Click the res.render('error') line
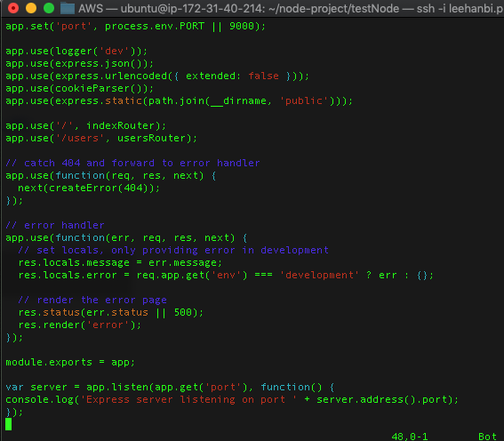504x441 pixels. tap(80, 325)
